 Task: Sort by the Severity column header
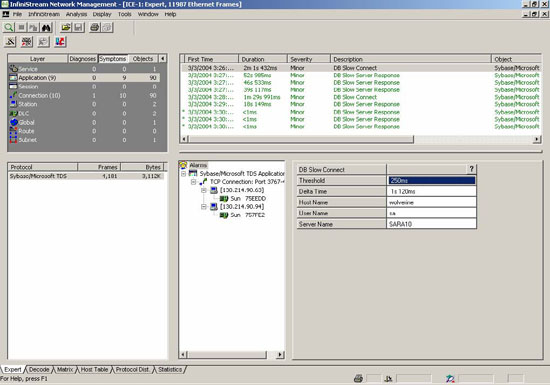tap(309, 59)
